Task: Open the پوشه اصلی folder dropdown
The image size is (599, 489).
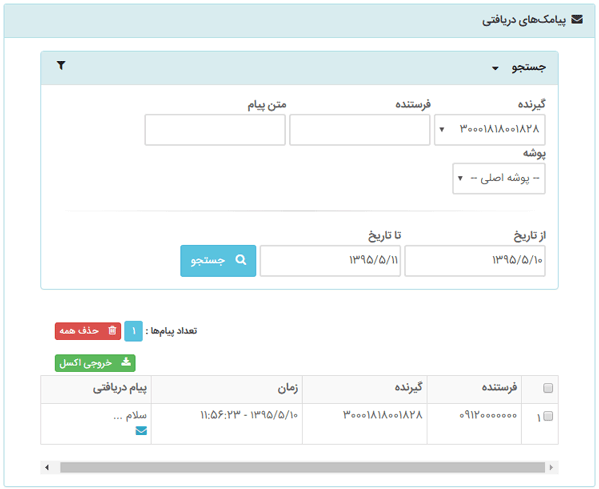Action: pyautogui.click(x=499, y=178)
